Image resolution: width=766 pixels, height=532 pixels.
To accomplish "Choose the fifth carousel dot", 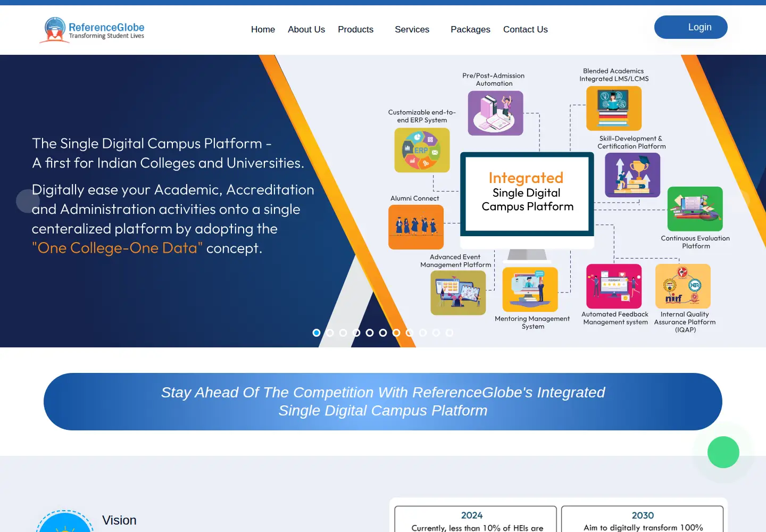I will (x=370, y=332).
